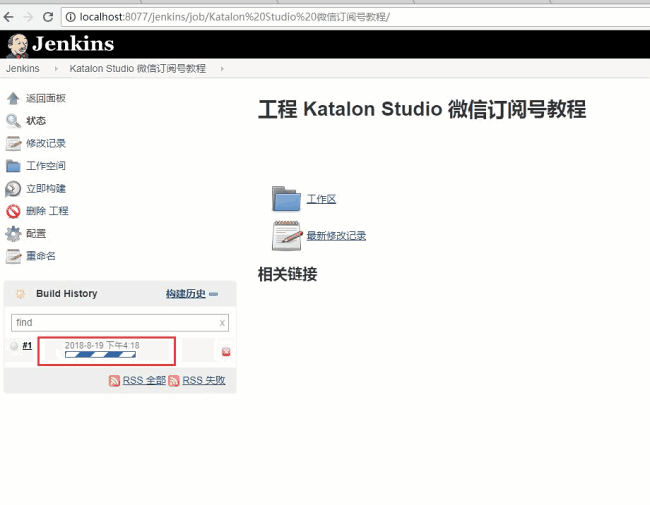This screenshot has width=650, height=505.
Task: Click build #1 grey status ball
Action: [14, 346]
